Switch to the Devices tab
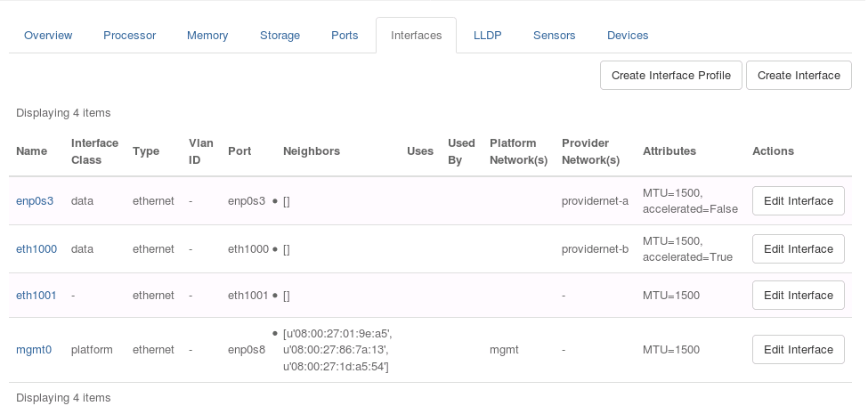 coord(628,36)
